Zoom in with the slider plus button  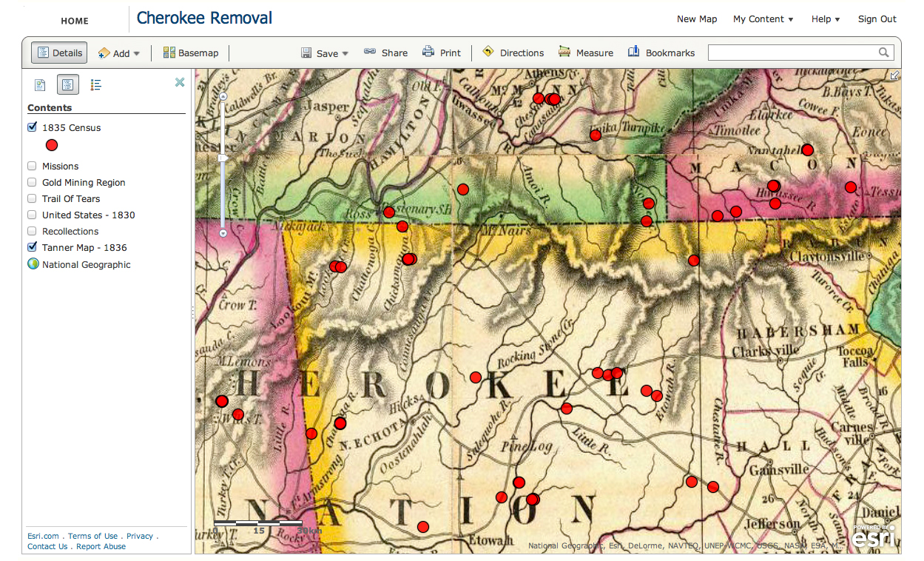(223, 97)
